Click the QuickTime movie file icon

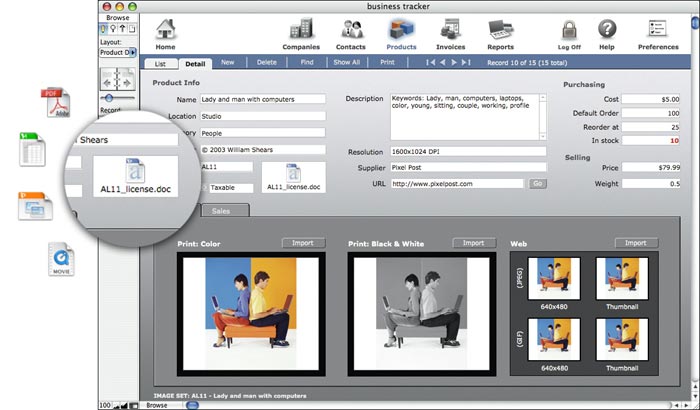tap(61, 259)
